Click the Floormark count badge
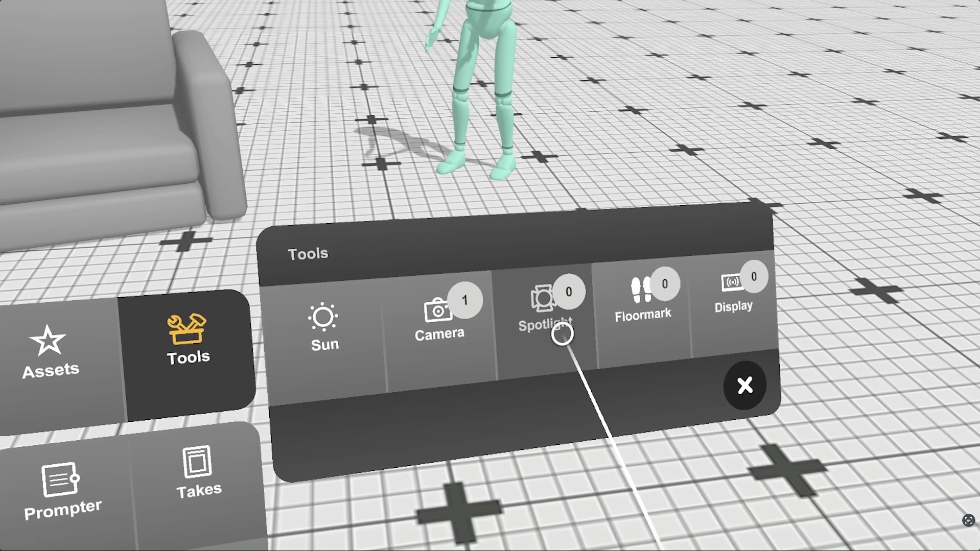The height and width of the screenshot is (551, 980). coord(665,283)
